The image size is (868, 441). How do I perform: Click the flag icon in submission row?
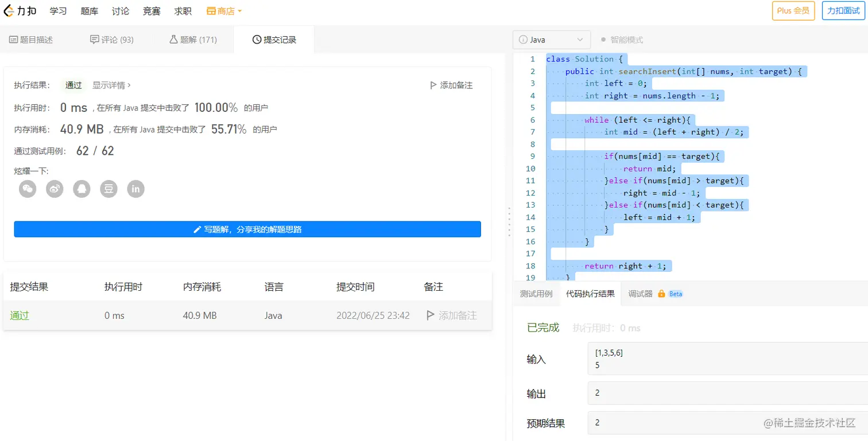tap(431, 315)
